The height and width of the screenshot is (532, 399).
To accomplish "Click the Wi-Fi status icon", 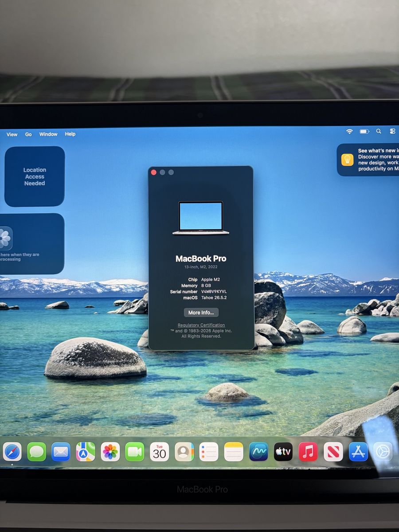I will [x=349, y=132].
